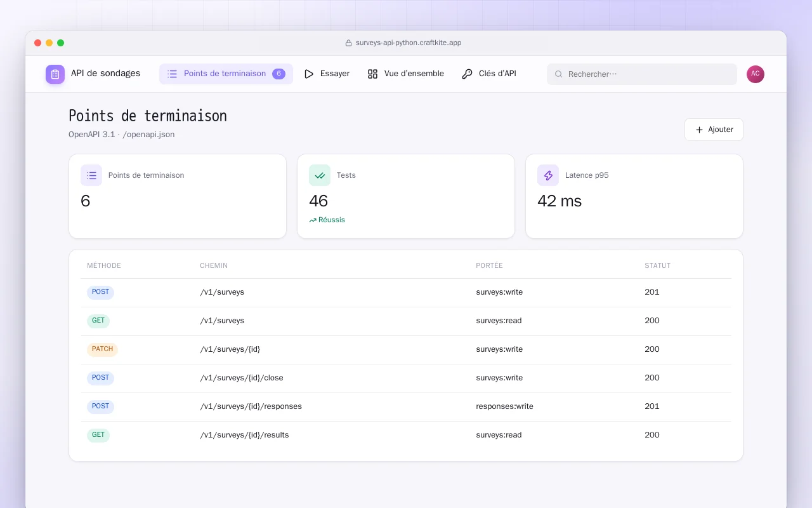The image size is (812, 508).
Task: Click the lock icon in the address bar
Action: pyautogui.click(x=348, y=43)
